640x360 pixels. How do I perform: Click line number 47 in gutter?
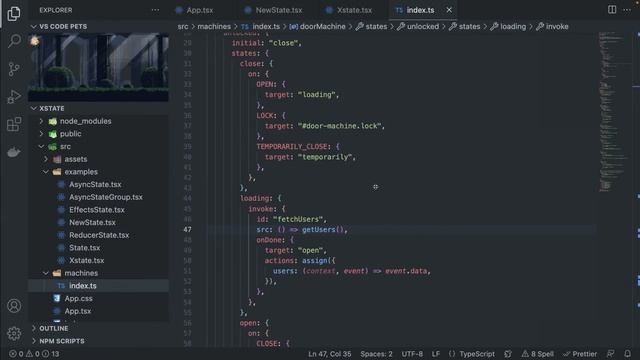pos(187,229)
